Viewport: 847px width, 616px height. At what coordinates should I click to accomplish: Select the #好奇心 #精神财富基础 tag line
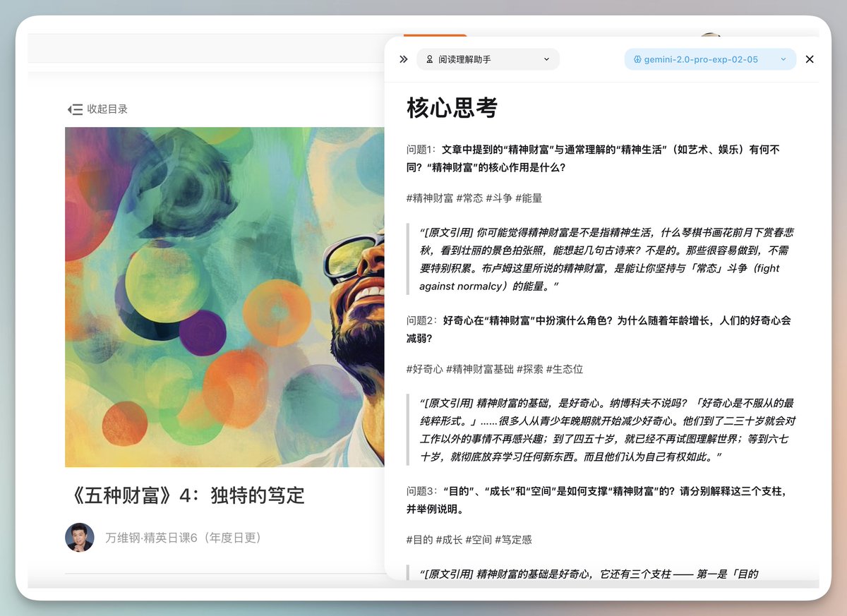pos(495,369)
